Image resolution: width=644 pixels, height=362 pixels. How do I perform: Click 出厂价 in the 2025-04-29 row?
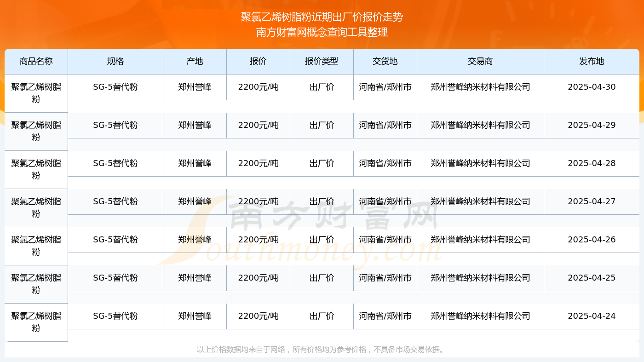pos(322,125)
